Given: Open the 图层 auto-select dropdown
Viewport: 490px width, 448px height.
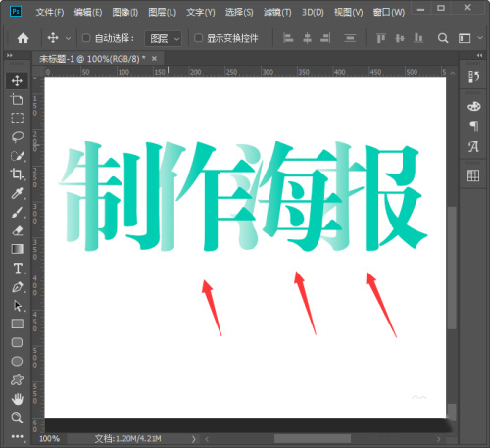Looking at the screenshot, I should point(164,39).
